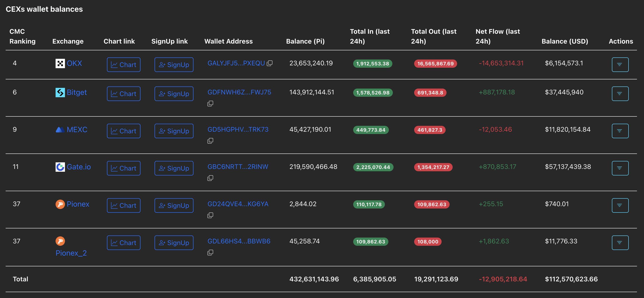Click the Pionex_2 orange logo
644x298 pixels.
pyautogui.click(x=60, y=241)
